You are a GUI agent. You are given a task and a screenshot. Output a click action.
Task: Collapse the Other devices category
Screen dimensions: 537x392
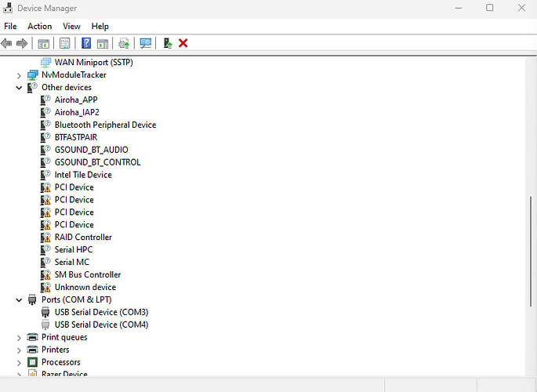pyautogui.click(x=19, y=88)
